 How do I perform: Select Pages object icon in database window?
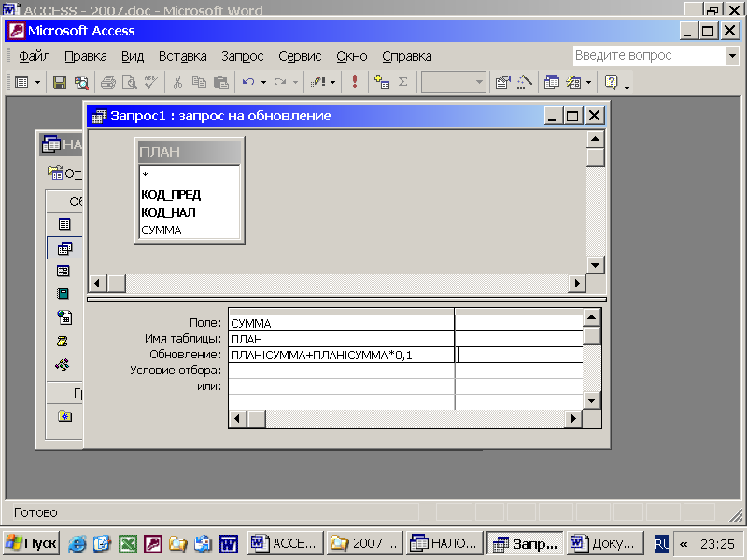(x=64, y=316)
